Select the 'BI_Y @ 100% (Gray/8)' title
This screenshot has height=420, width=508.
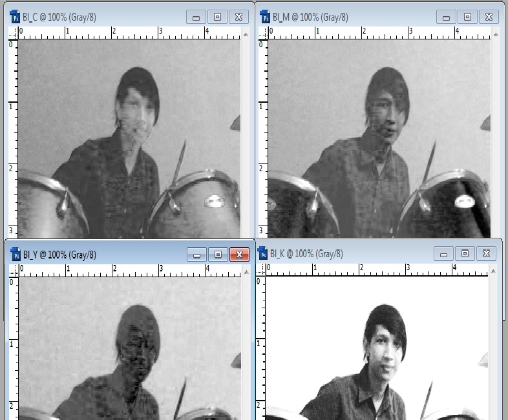[59, 255]
